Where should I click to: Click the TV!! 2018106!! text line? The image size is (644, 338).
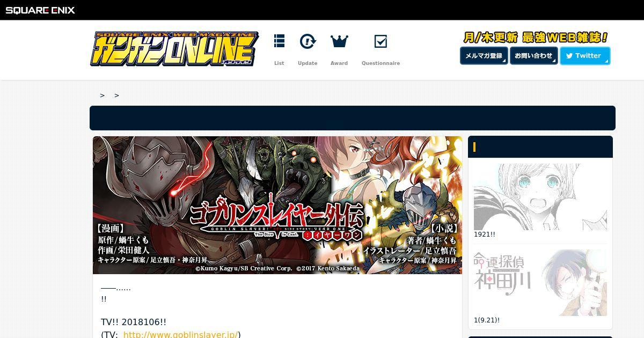(x=134, y=322)
